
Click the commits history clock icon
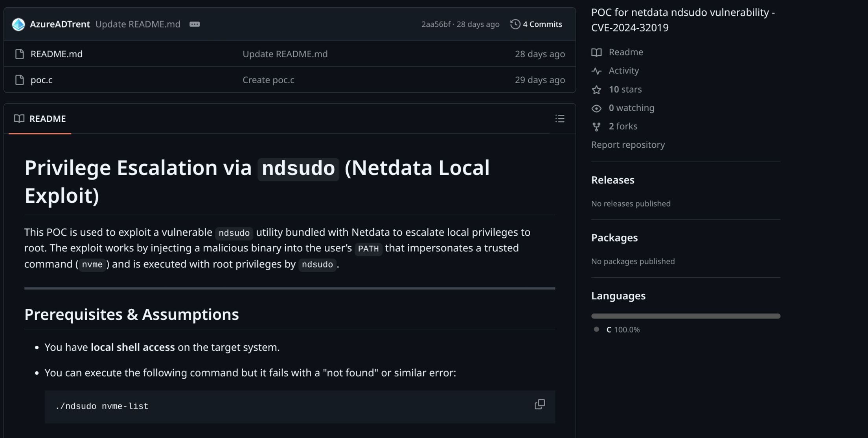[515, 24]
